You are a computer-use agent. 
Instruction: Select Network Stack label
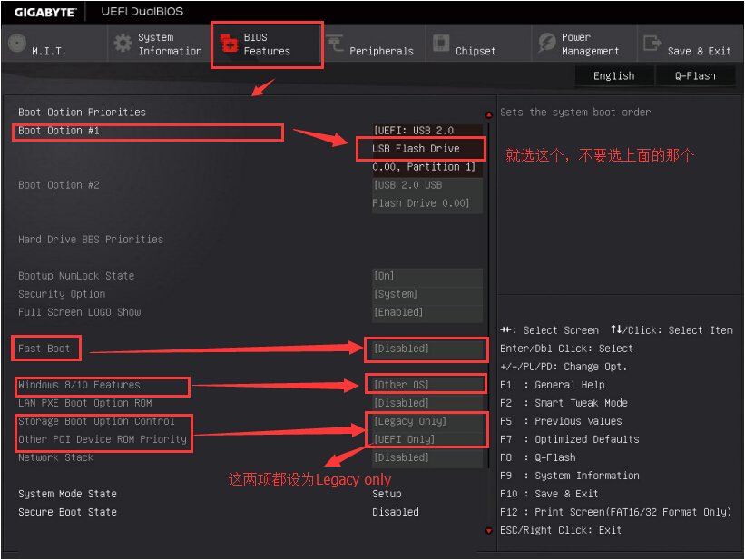[x=55, y=457]
